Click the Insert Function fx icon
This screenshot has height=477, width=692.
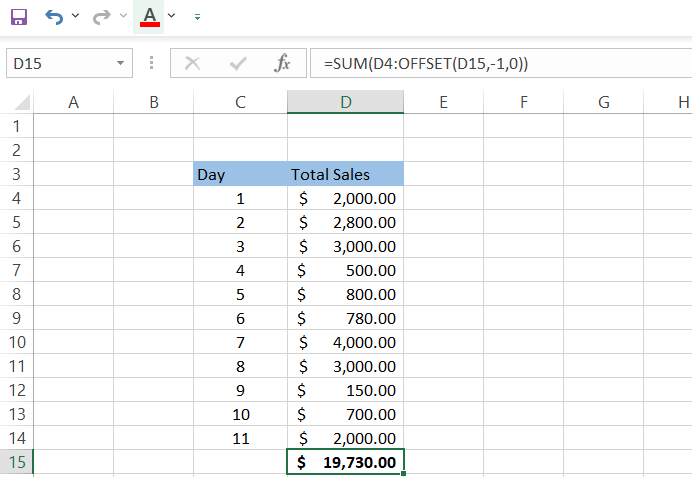pos(283,63)
